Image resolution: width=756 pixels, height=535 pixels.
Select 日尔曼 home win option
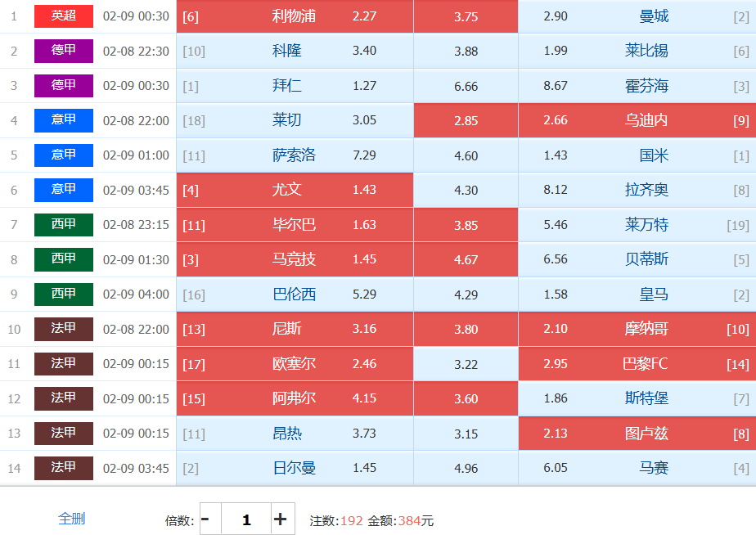295,468
